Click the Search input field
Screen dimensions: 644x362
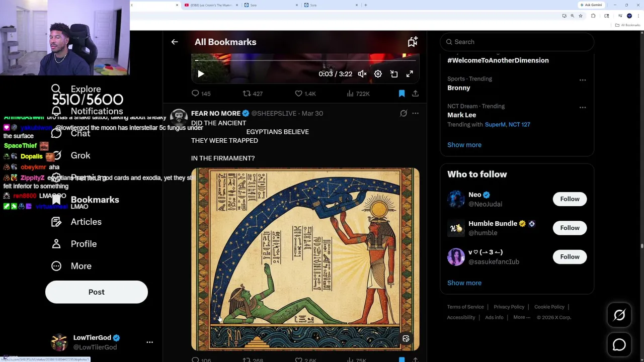pos(517,42)
